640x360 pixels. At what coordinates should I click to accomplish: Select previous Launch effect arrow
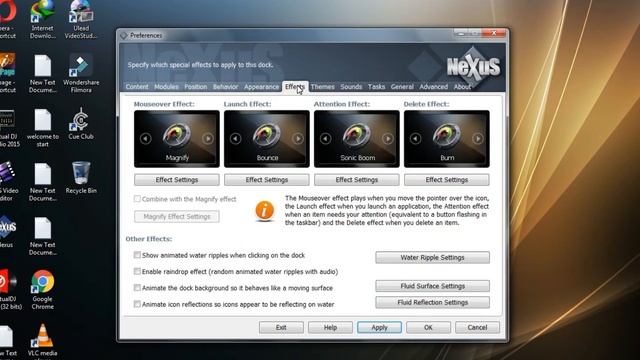click(236, 139)
